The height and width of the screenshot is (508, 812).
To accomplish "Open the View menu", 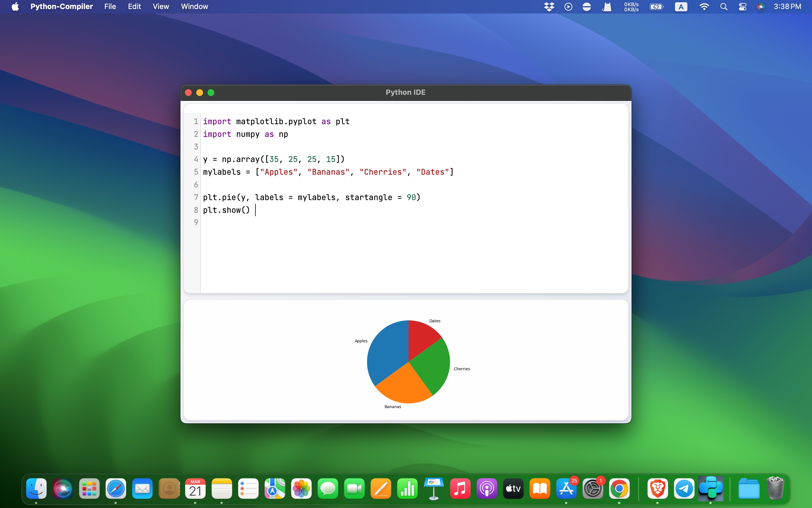I will point(161,7).
